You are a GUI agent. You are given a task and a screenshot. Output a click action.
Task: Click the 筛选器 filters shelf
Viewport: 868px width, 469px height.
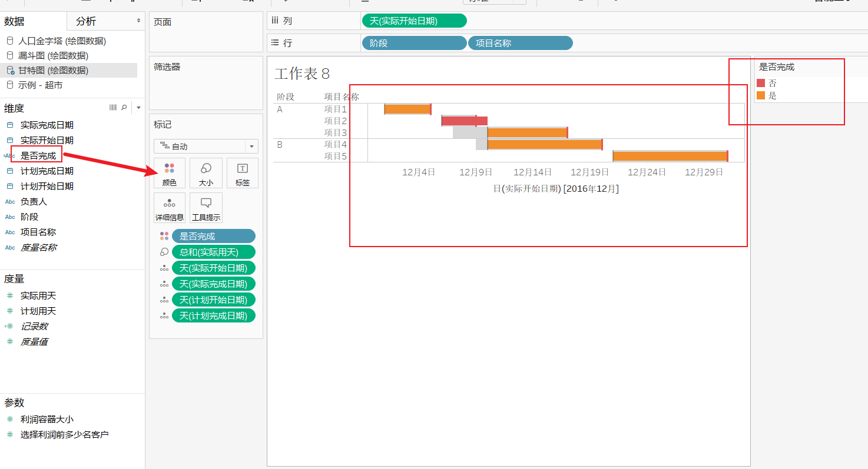206,83
